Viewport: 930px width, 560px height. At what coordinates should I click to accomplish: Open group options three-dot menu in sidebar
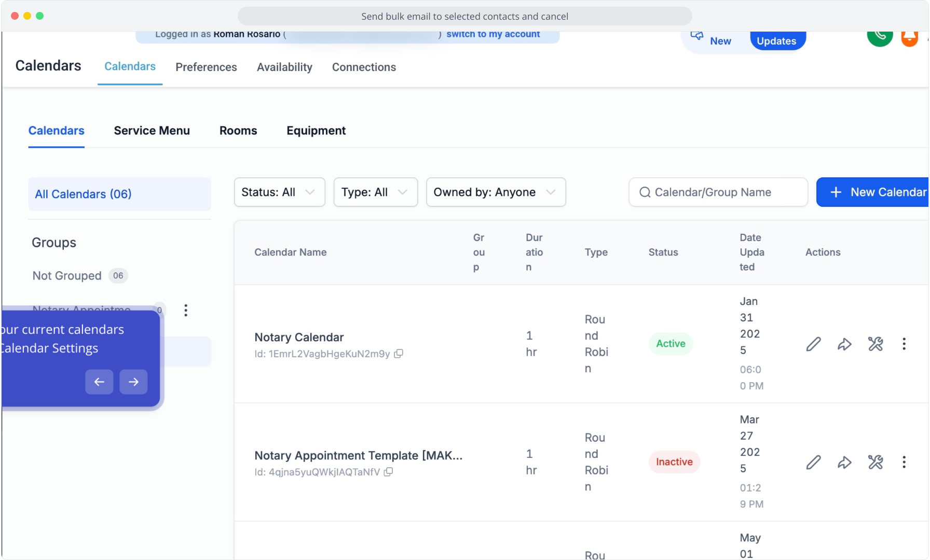click(x=186, y=310)
